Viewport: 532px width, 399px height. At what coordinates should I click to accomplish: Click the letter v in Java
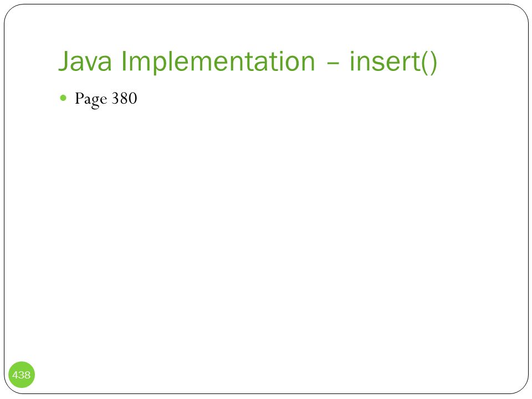[x=91, y=64]
